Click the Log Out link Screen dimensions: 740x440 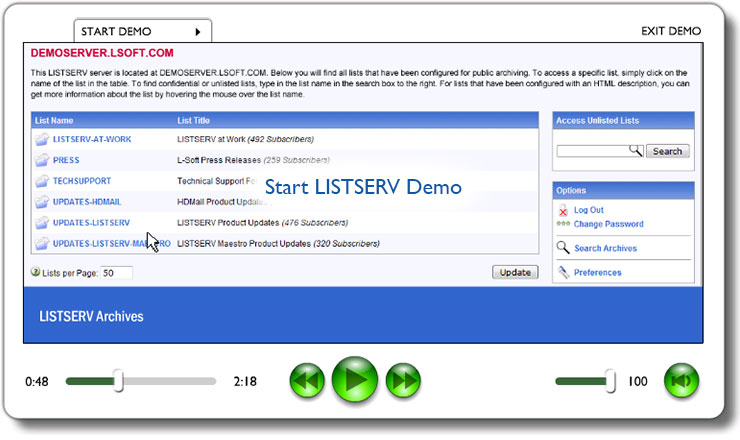click(x=589, y=210)
